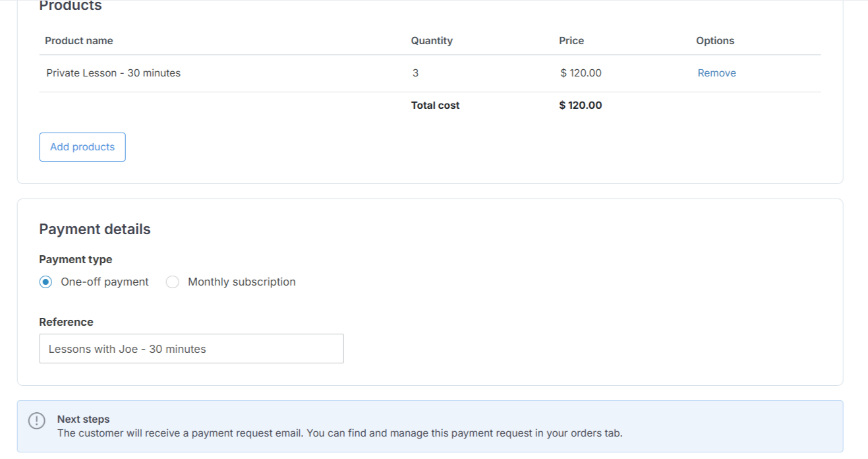This screenshot has width=868, height=459.
Task: Click the Products section heading
Action: (70, 5)
